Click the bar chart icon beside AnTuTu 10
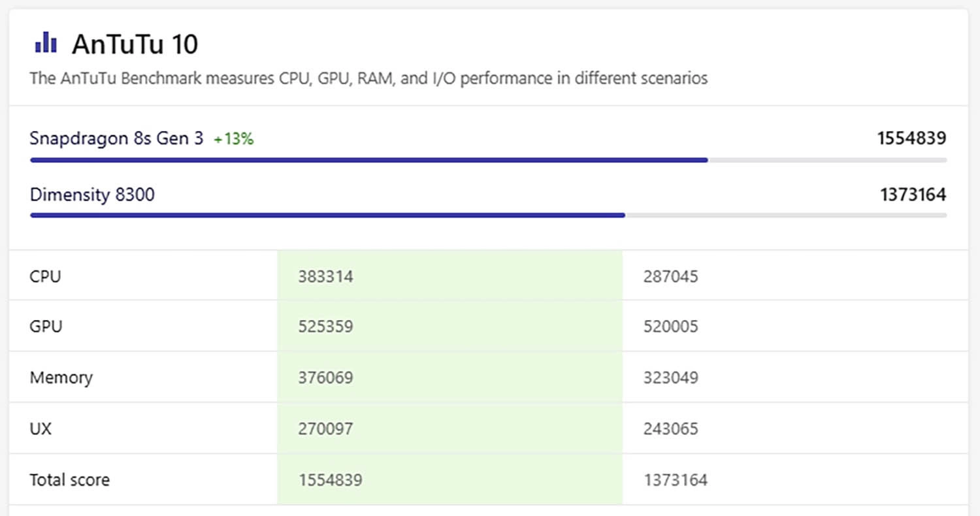 (x=46, y=43)
